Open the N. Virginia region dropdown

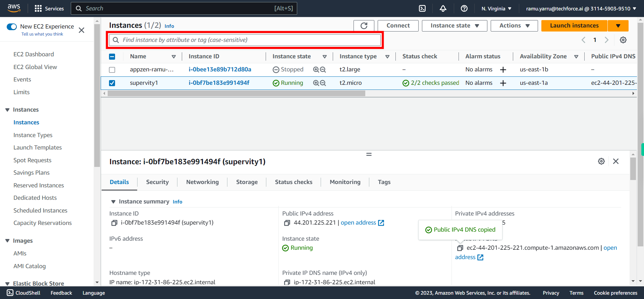click(x=496, y=8)
